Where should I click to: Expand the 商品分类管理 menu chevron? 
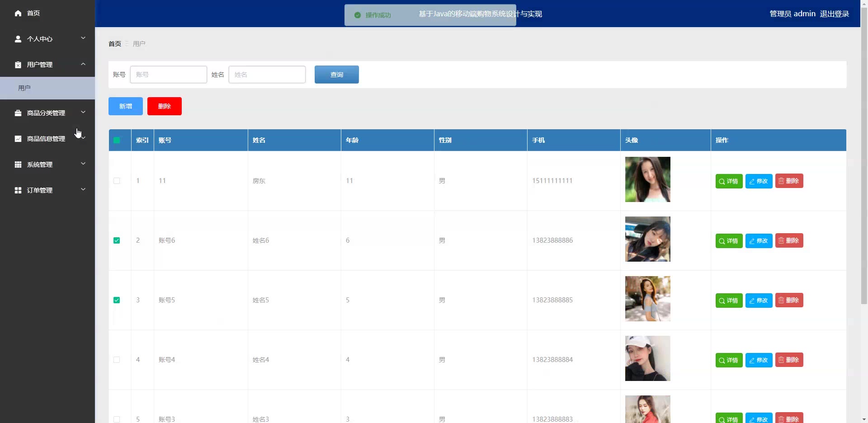83,113
